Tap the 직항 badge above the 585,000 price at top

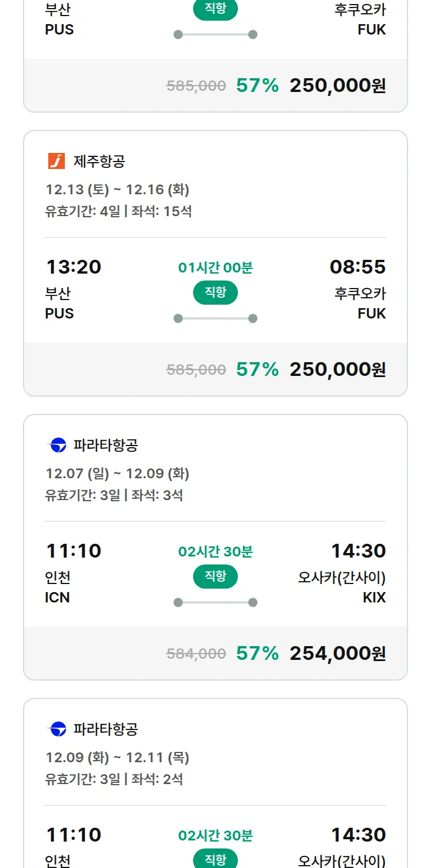[215, 10]
